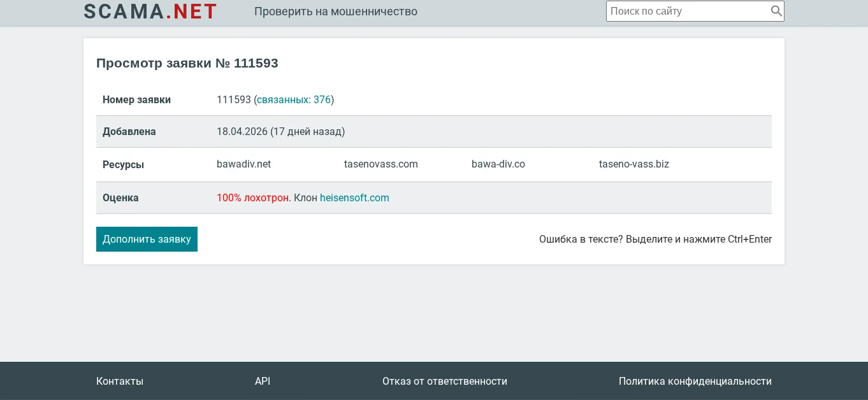Open Политика конфиденциальности footer link

click(695, 381)
